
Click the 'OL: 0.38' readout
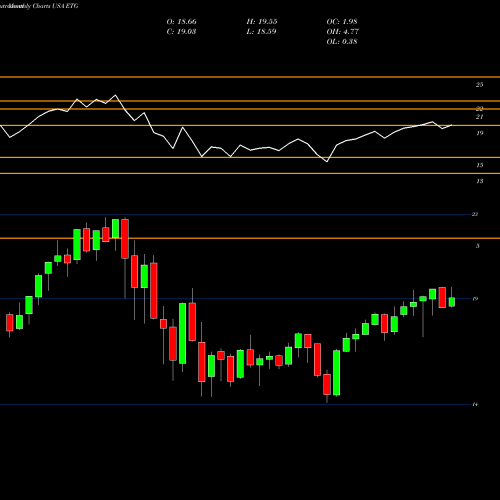click(342, 42)
